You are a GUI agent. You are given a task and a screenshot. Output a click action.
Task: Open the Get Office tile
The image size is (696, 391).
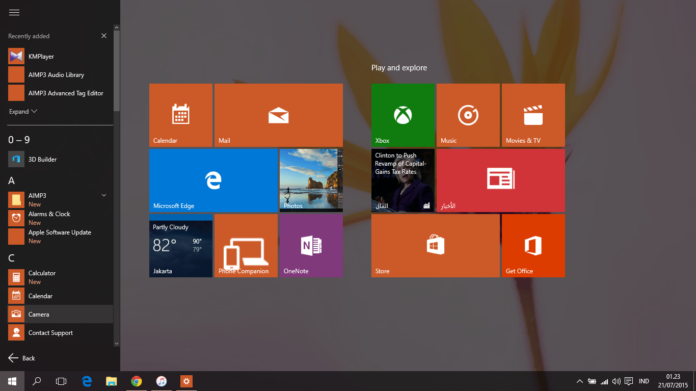click(534, 246)
